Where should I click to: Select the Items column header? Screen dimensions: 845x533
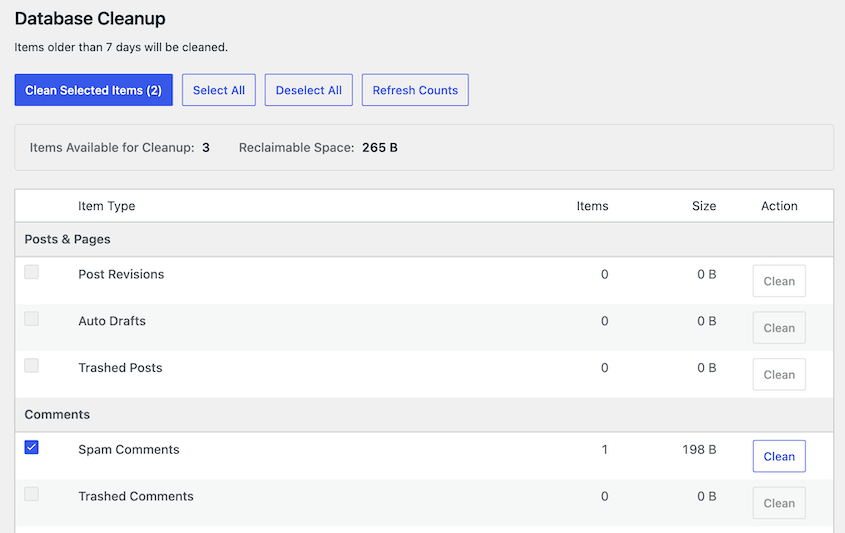(592, 206)
